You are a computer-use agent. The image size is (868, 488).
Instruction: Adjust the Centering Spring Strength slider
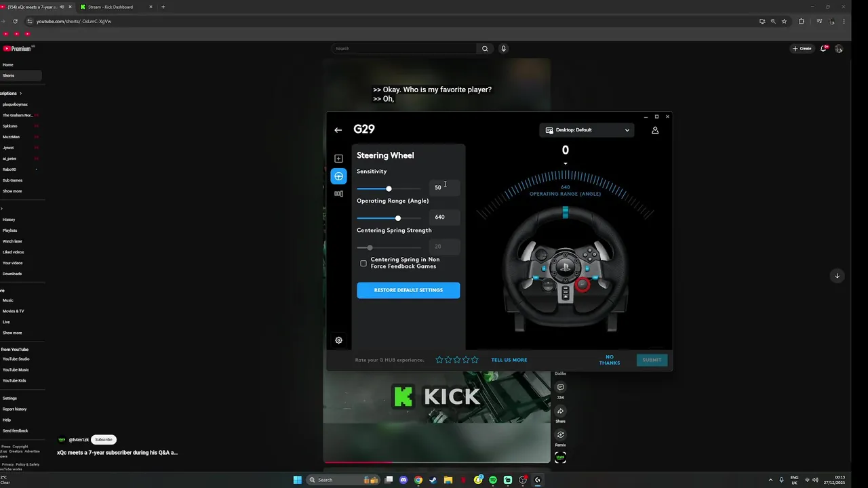[370, 248]
